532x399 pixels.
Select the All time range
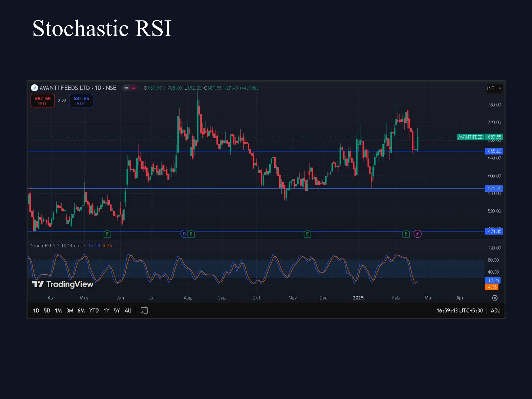pos(128,310)
